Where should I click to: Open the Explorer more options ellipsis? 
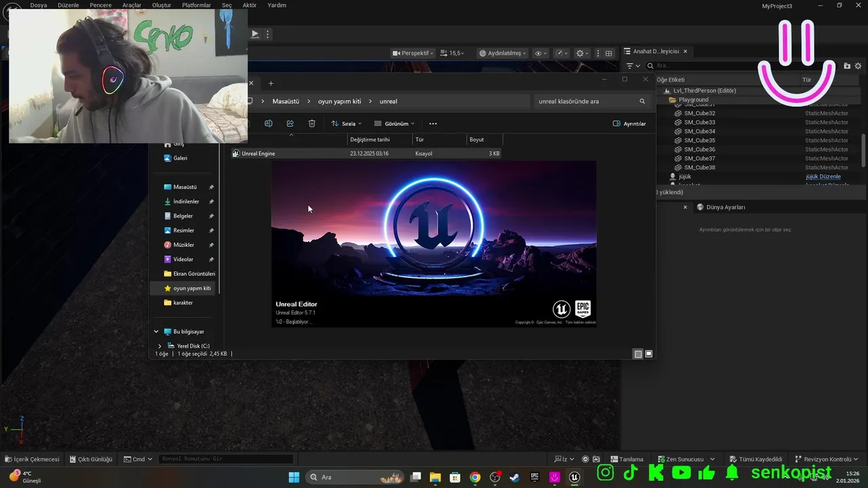pos(433,123)
